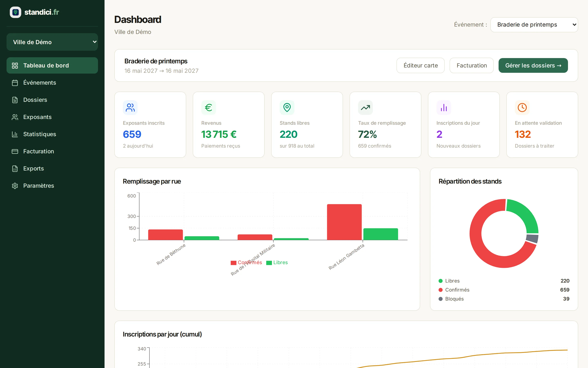Click the red Confirmés legend swatch

point(234,263)
